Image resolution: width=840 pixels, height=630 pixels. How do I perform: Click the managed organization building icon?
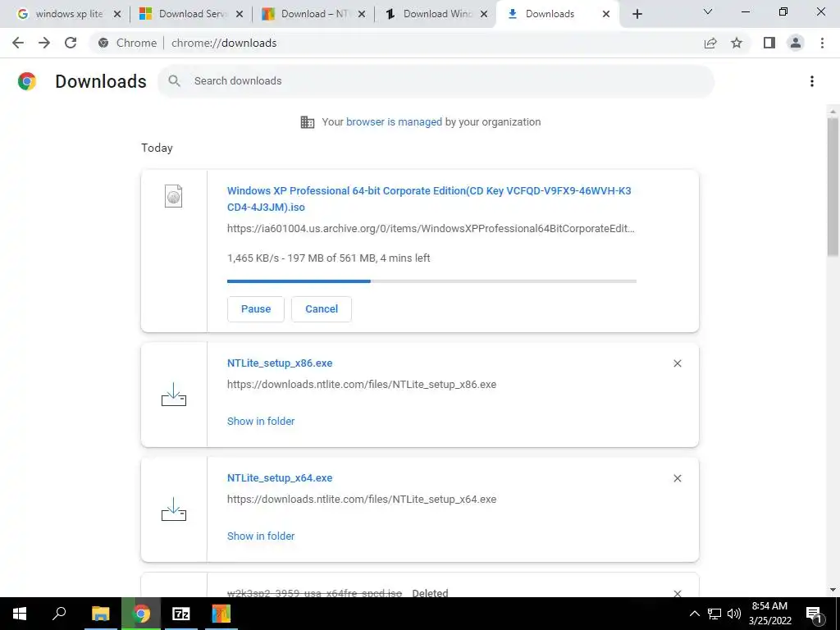[x=308, y=122]
